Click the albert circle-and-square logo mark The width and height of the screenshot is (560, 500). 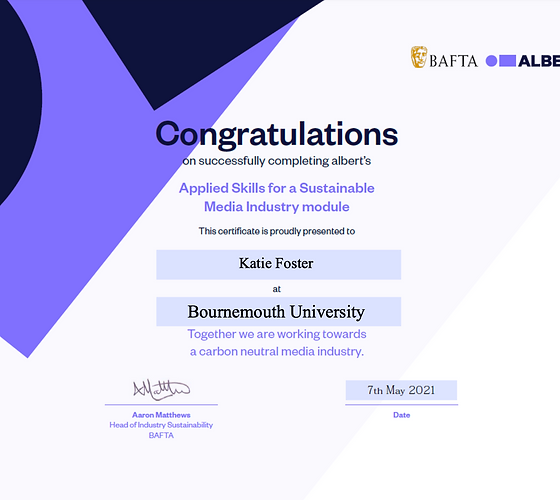tap(501, 61)
